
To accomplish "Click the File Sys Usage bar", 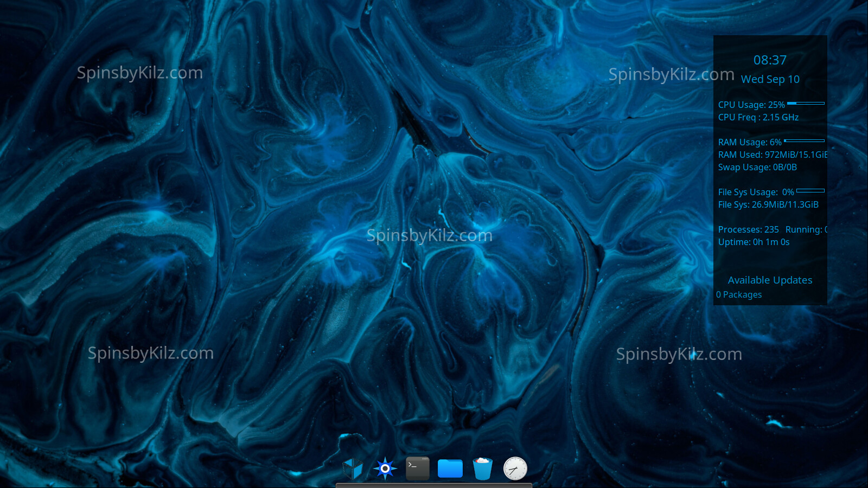I will tap(810, 191).
